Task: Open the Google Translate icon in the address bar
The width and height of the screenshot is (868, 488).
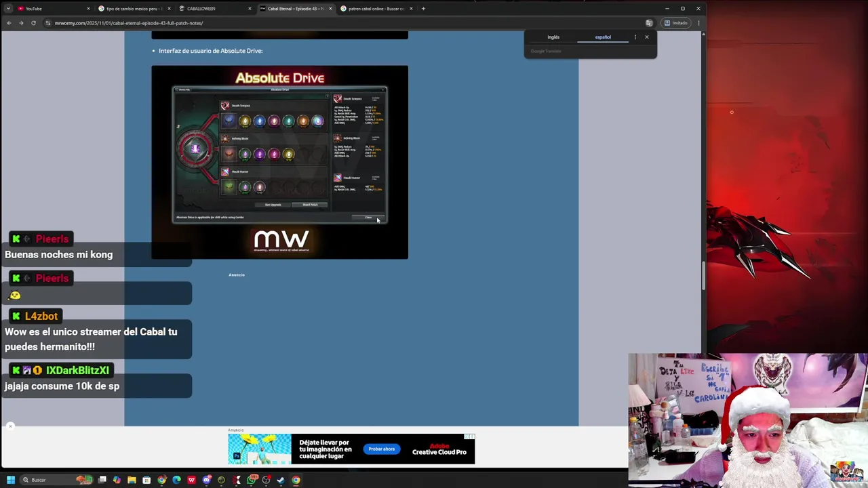Action: coord(649,23)
